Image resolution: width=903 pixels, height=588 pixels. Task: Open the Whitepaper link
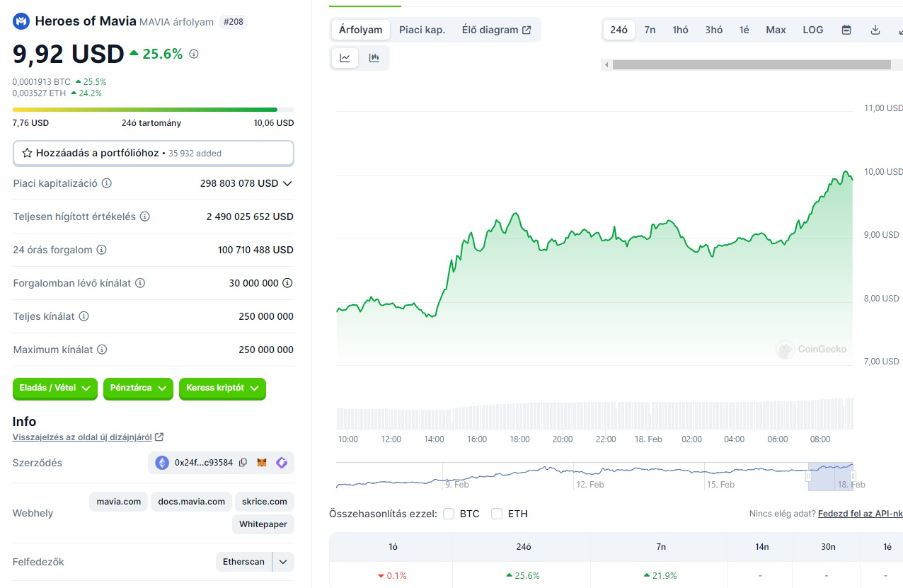263,524
